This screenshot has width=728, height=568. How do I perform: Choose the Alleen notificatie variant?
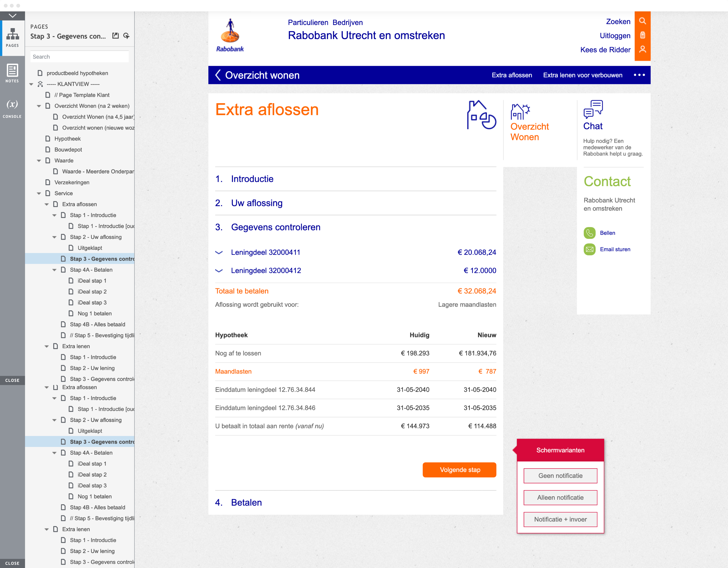[560, 498]
